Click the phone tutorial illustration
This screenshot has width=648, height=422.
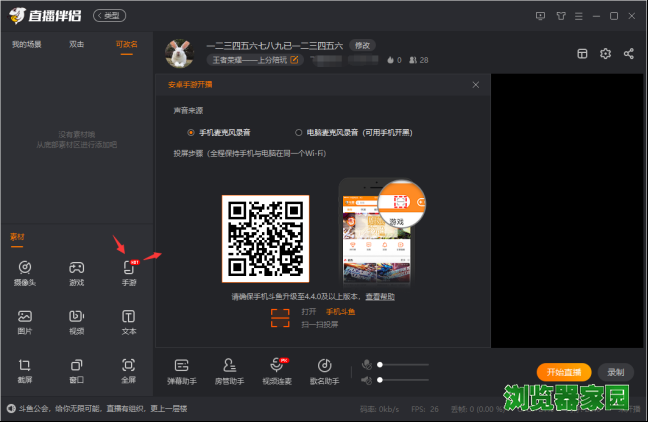380,232
